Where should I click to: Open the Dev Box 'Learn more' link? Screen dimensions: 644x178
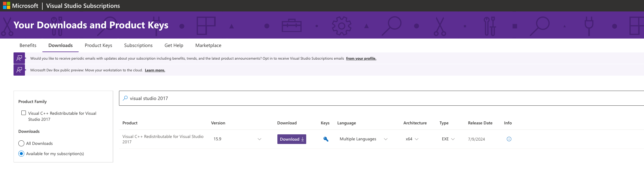(155, 70)
